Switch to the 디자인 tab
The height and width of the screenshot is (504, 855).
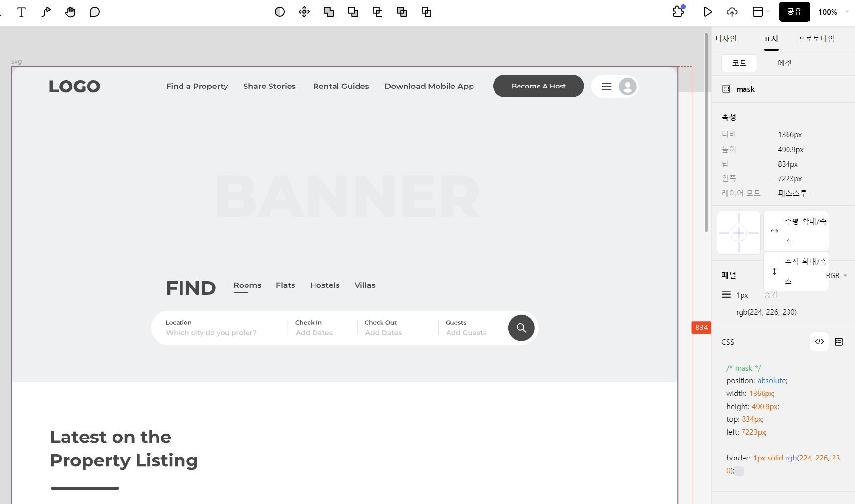pos(726,39)
